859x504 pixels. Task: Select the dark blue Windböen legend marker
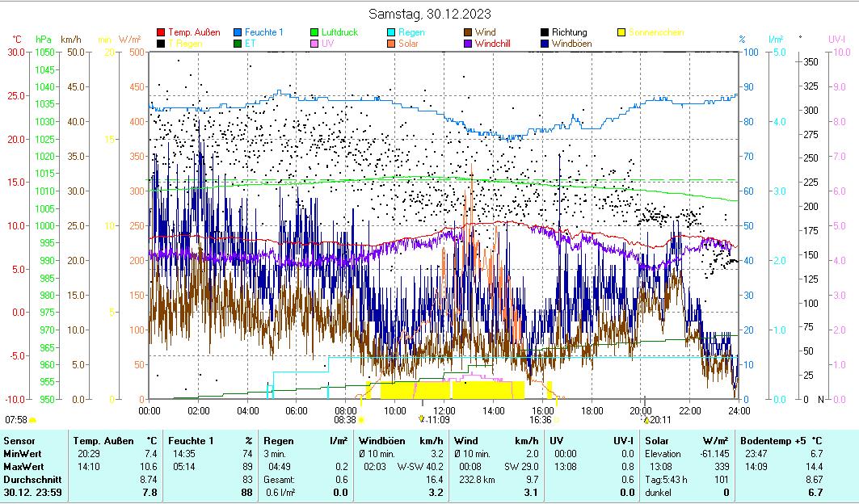(545, 44)
